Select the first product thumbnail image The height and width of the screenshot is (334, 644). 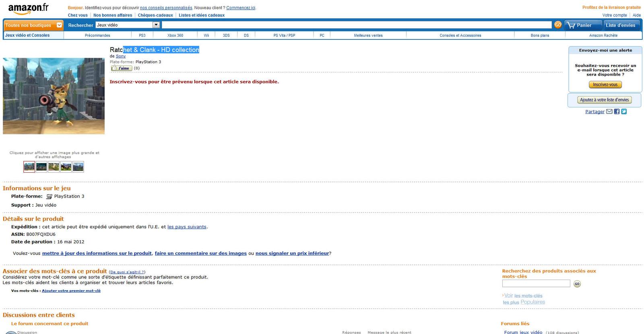tap(29, 167)
